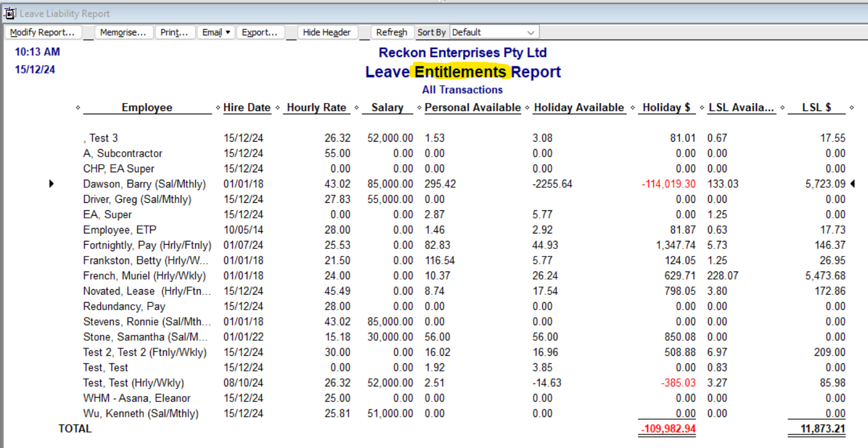Screen dimensions: 868x448
Task: Select the LSL $ column header
Action: pos(816,107)
